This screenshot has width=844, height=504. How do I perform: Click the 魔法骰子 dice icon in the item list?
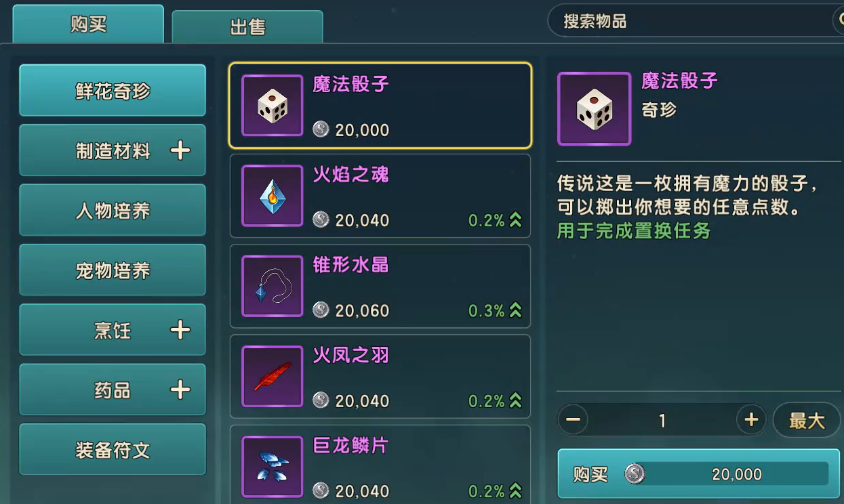point(273,106)
